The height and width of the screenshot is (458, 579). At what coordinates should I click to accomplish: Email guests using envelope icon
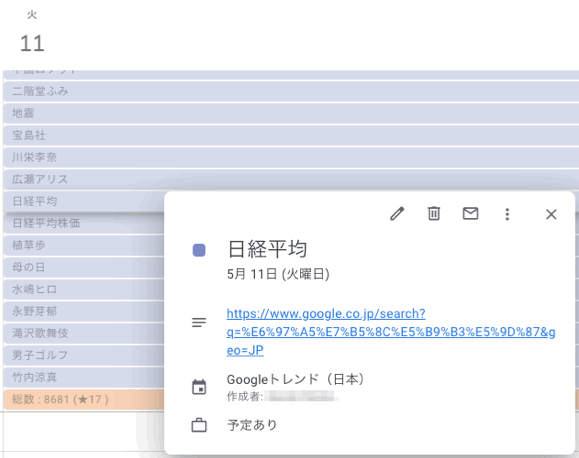[x=470, y=213]
